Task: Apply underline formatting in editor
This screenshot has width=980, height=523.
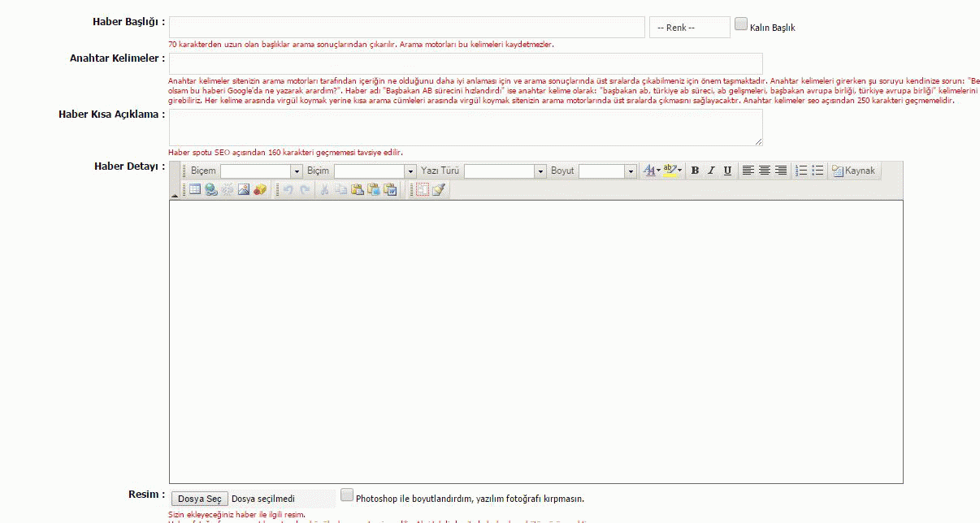Action: click(727, 171)
